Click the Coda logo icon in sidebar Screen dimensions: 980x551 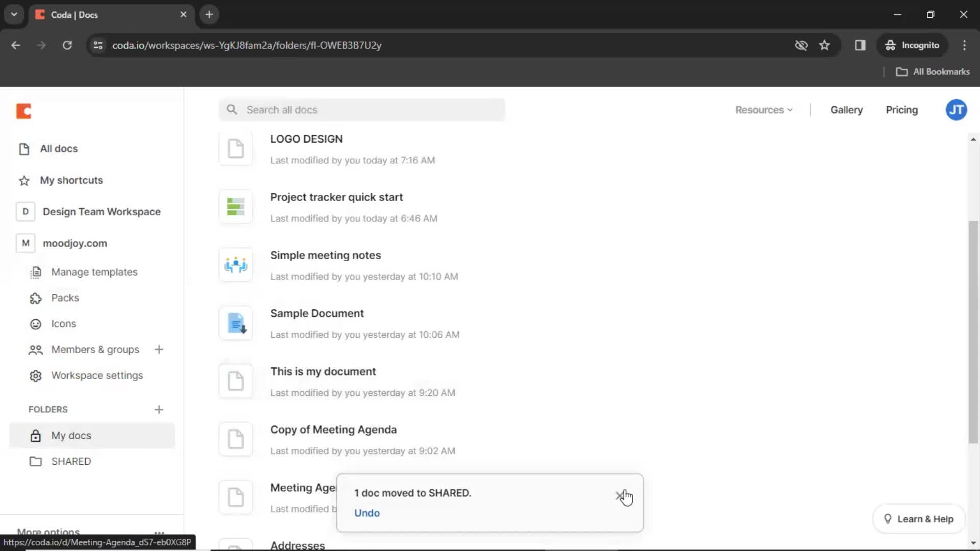[x=23, y=111]
